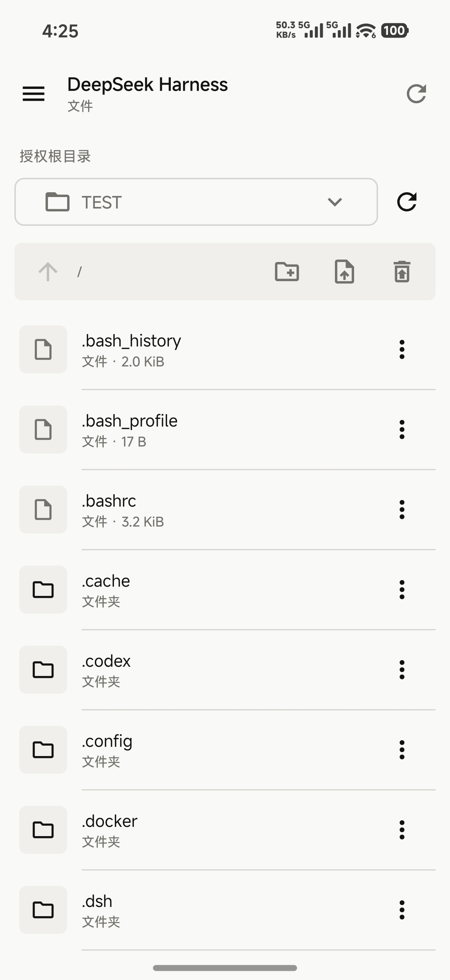Viewport: 450px width, 980px height.
Task: Open the .dsh folder
Action: (225, 910)
